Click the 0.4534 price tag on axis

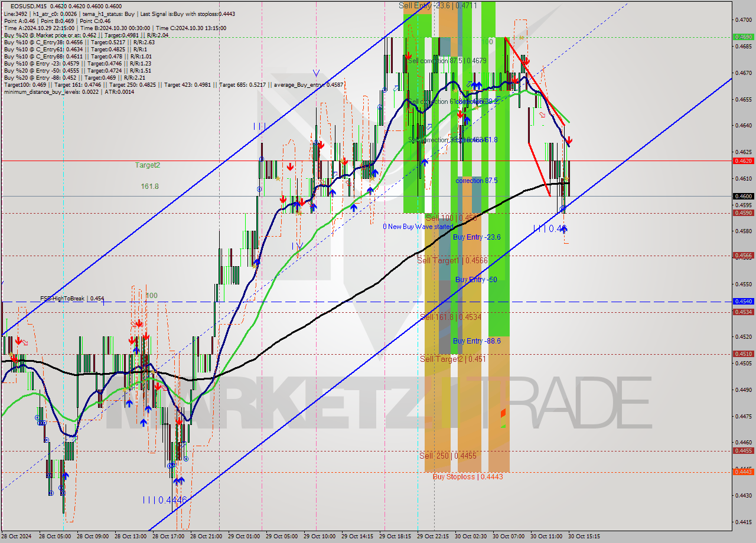742,312
